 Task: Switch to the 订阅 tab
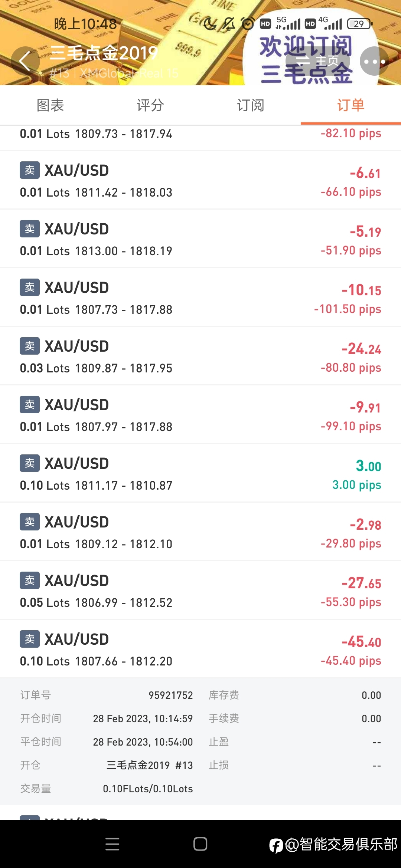[251, 105]
